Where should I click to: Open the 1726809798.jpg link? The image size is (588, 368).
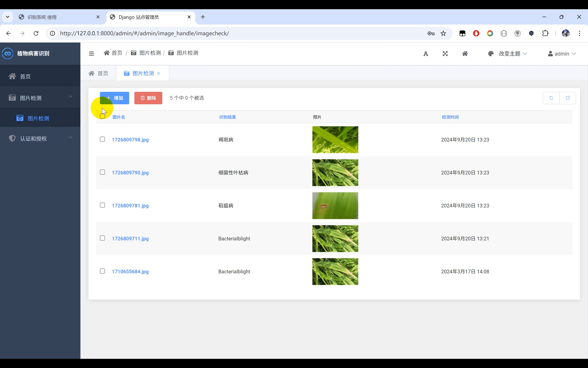point(130,140)
